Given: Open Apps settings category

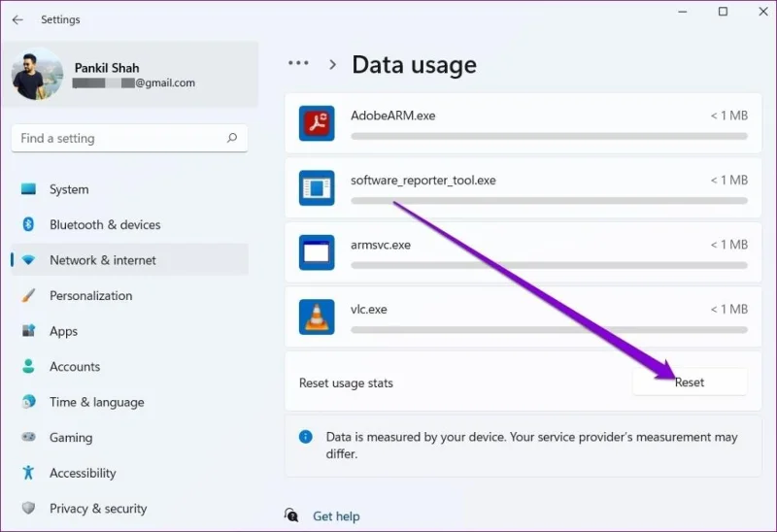Looking at the screenshot, I should (129, 331).
